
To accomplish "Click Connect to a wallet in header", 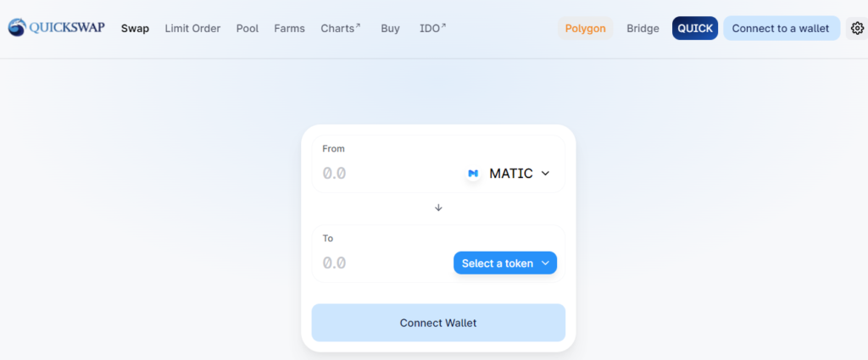I will click(x=781, y=28).
